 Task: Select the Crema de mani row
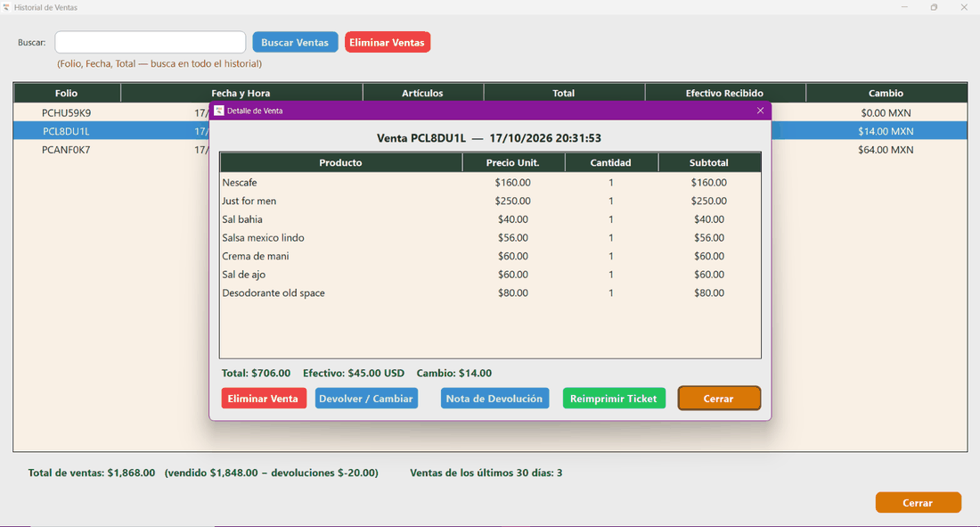tap(491, 256)
